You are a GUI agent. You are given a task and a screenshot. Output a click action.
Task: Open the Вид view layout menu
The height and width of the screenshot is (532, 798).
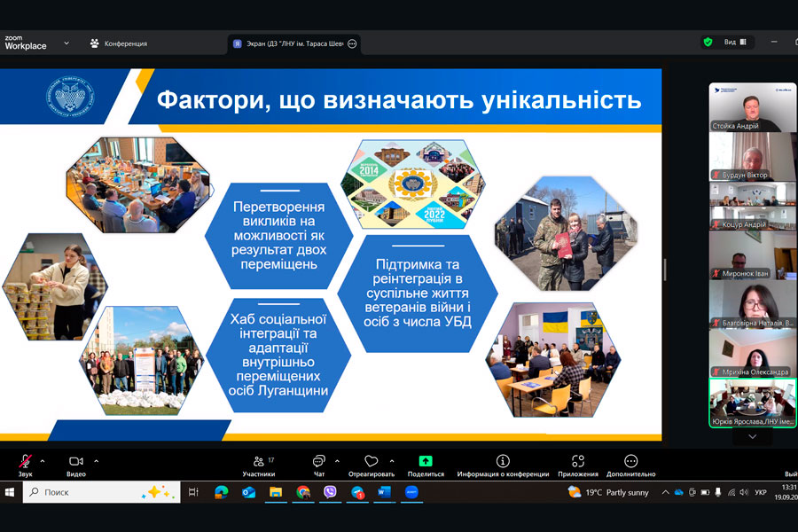[x=735, y=43]
